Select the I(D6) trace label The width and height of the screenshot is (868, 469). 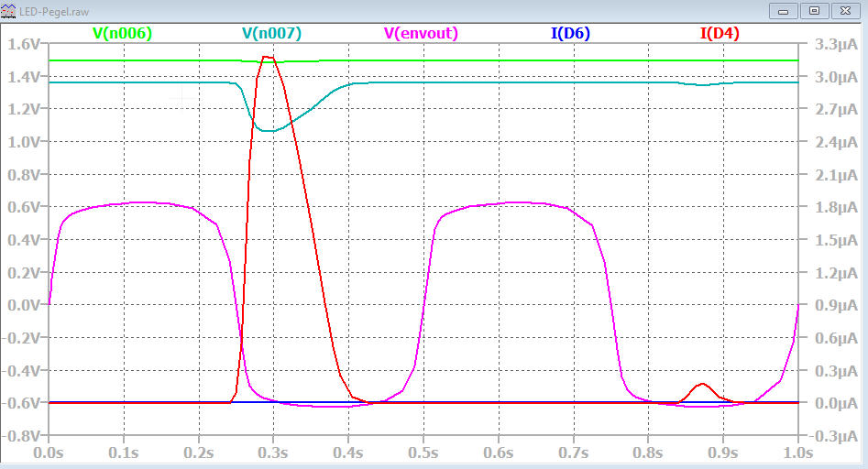[570, 33]
